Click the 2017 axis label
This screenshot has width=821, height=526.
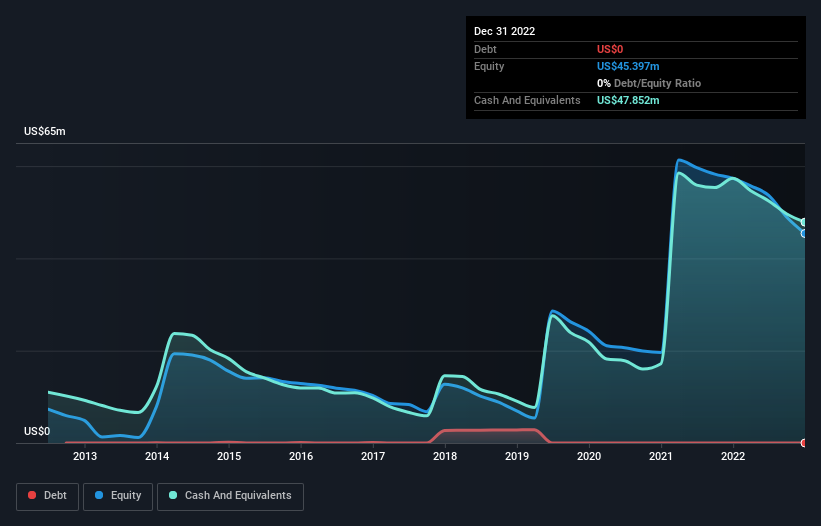[x=373, y=456]
